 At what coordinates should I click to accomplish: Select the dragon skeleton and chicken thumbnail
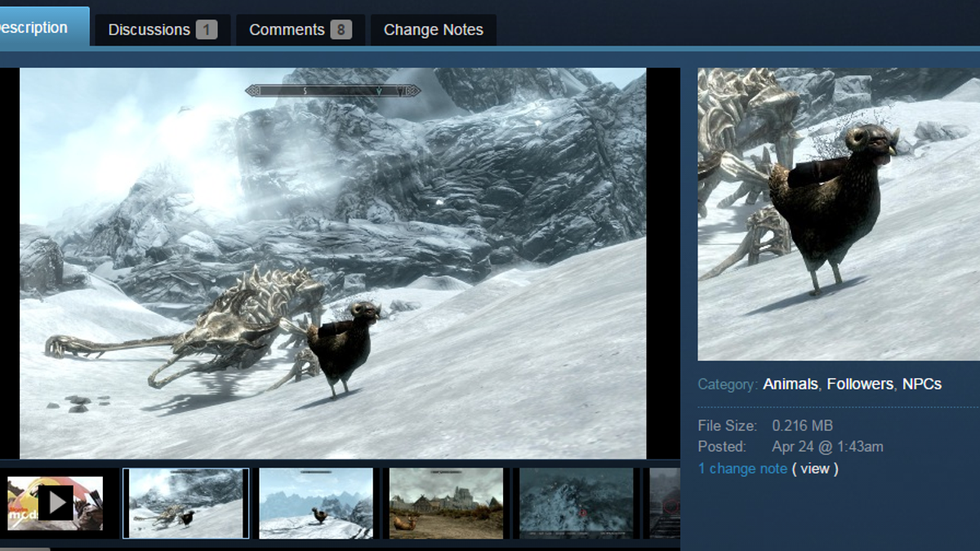[185, 503]
